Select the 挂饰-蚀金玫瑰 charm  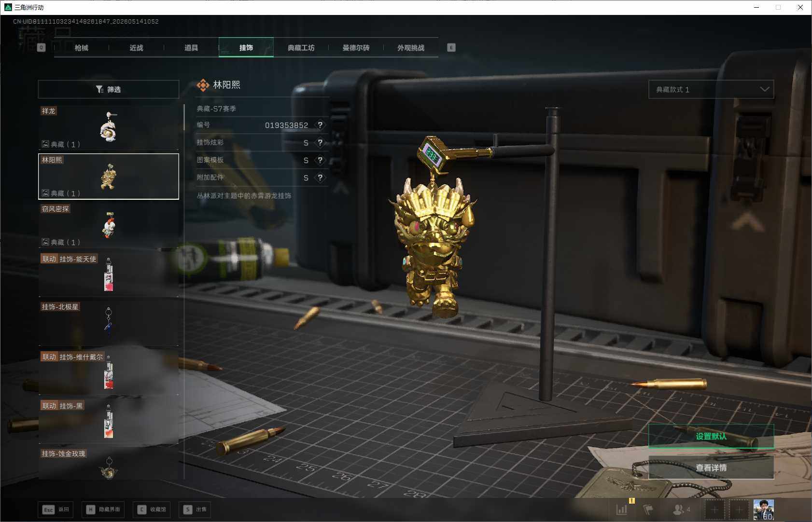(109, 464)
